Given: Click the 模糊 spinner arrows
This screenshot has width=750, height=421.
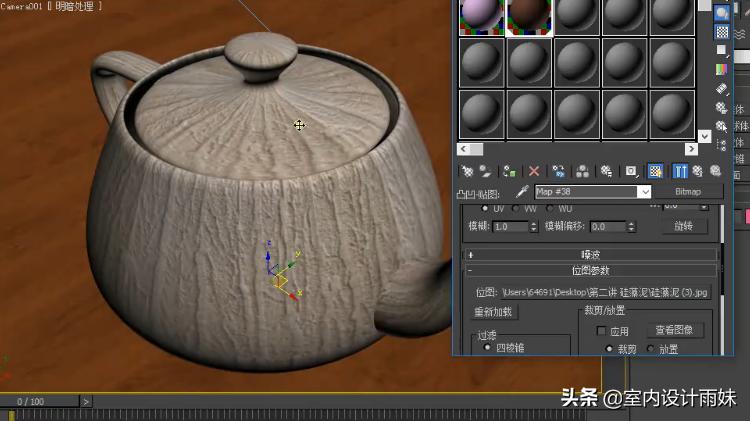Looking at the screenshot, I should (x=534, y=227).
